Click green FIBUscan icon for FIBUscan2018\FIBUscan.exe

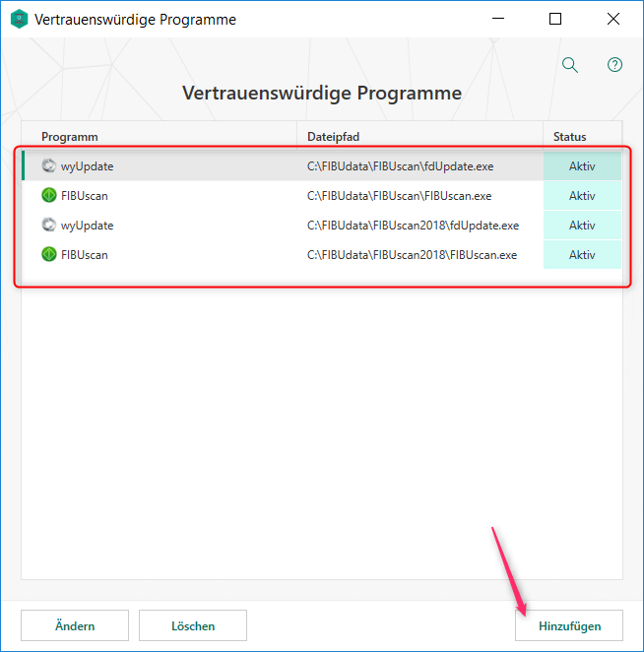48,254
